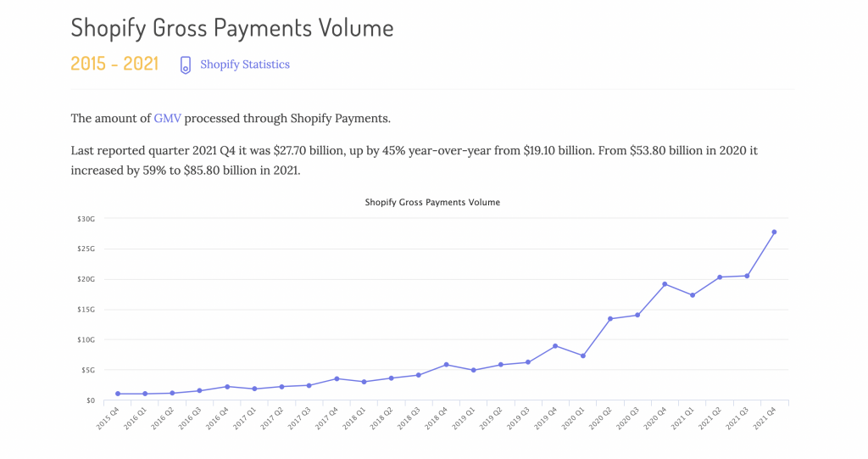Screen dimensions: 868x459
Task: Click the 2015 - 2021 date range text
Action: point(114,64)
